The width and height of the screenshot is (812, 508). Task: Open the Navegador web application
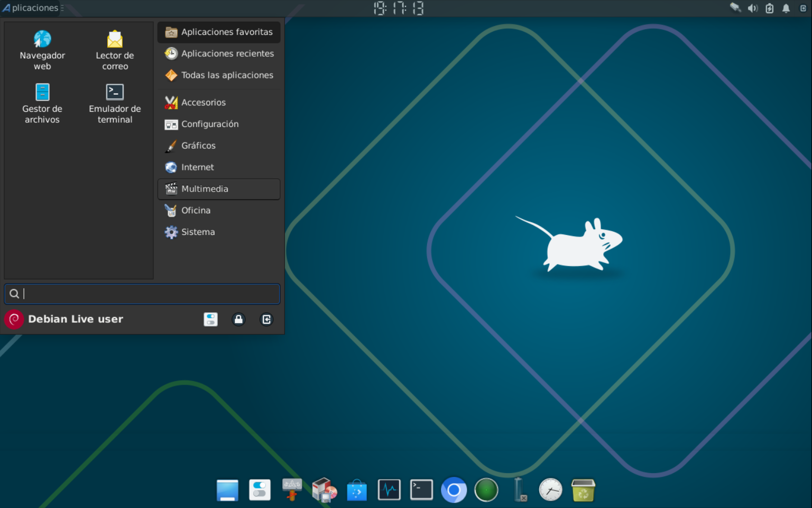tap(42, 49)
